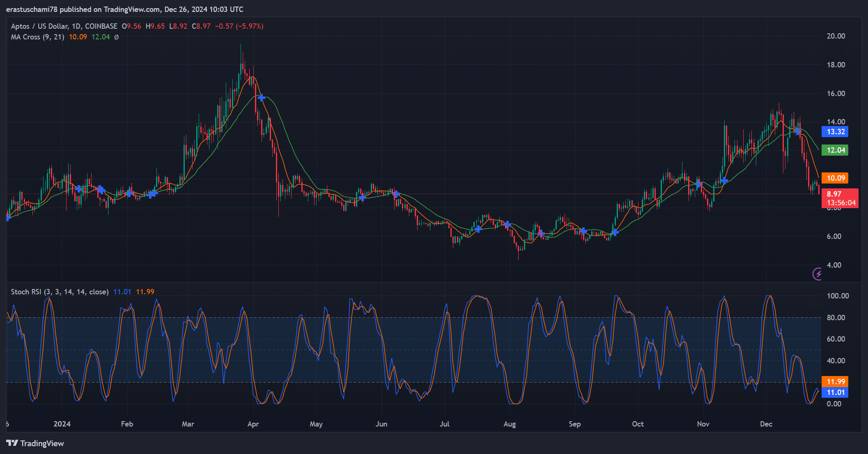Click the Jun label on the time axis

381,424
